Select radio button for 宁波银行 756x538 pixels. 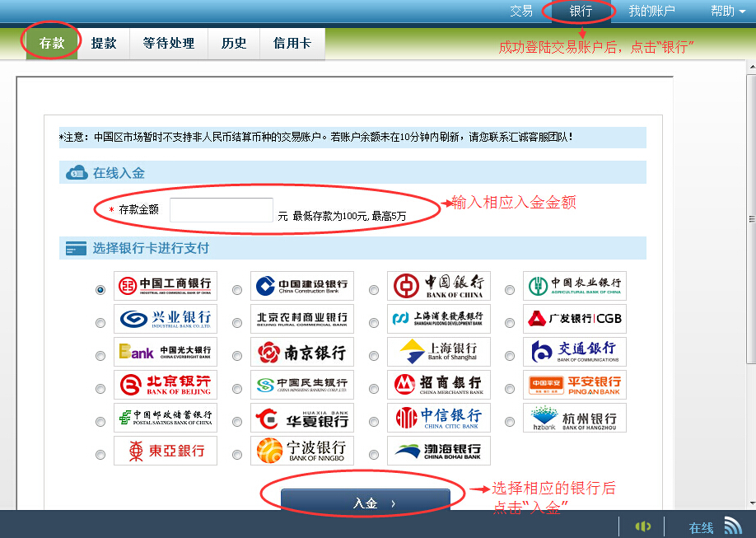click(x=237, y=455)
